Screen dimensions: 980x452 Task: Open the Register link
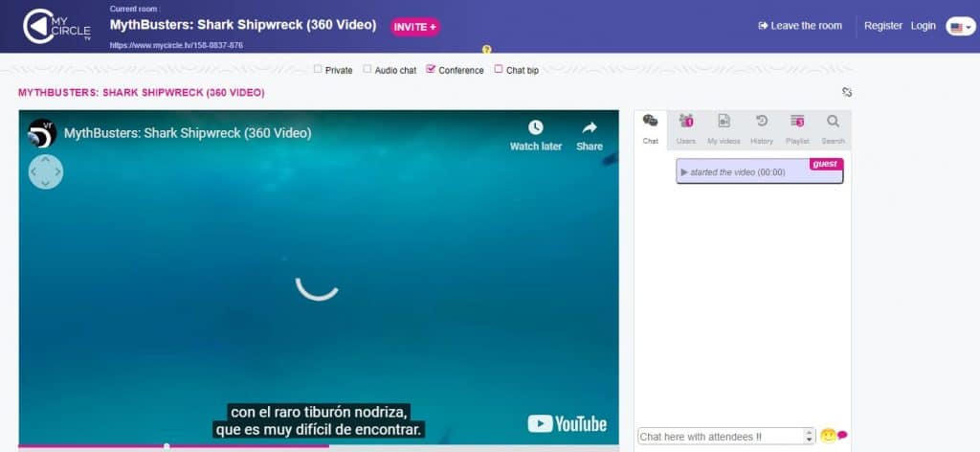click(883, 26)
